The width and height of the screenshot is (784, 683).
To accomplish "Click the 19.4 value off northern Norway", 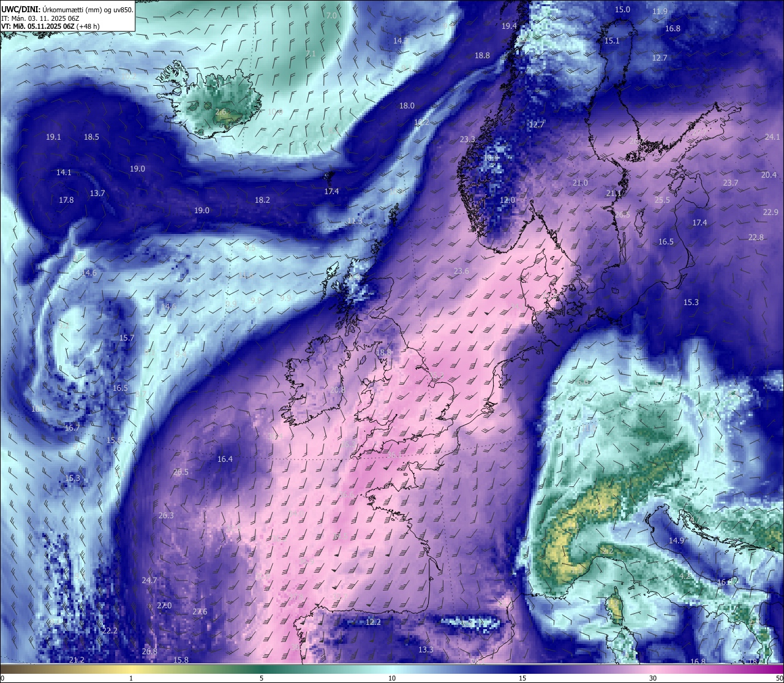I will click(510, 26).
